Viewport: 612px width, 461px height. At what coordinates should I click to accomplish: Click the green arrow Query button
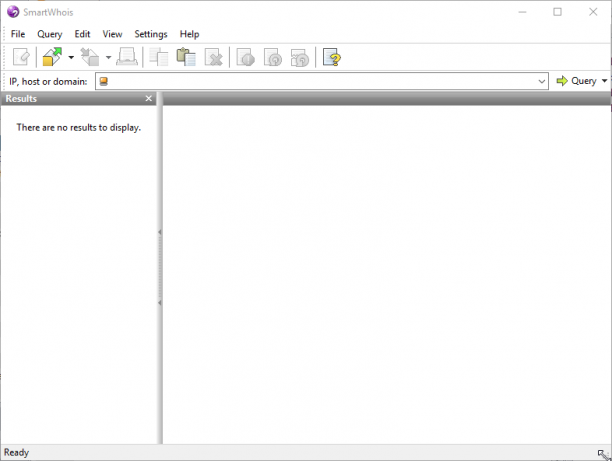tap(576, 81)
